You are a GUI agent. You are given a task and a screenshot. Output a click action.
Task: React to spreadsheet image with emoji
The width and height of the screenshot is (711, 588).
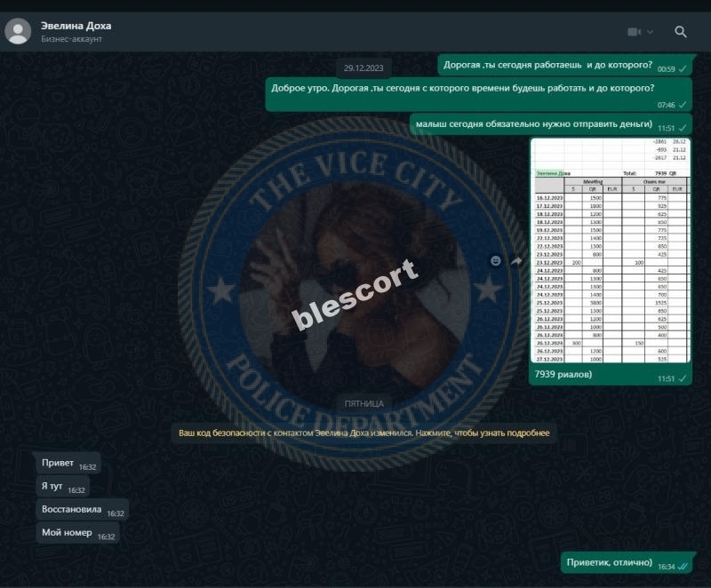tap(496, 260)
